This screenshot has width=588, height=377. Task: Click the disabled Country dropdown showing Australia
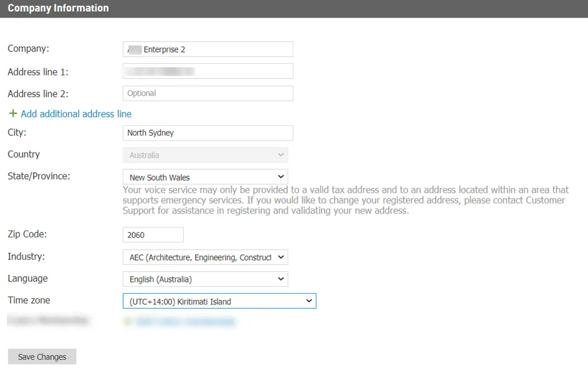[x=205, y=155]
